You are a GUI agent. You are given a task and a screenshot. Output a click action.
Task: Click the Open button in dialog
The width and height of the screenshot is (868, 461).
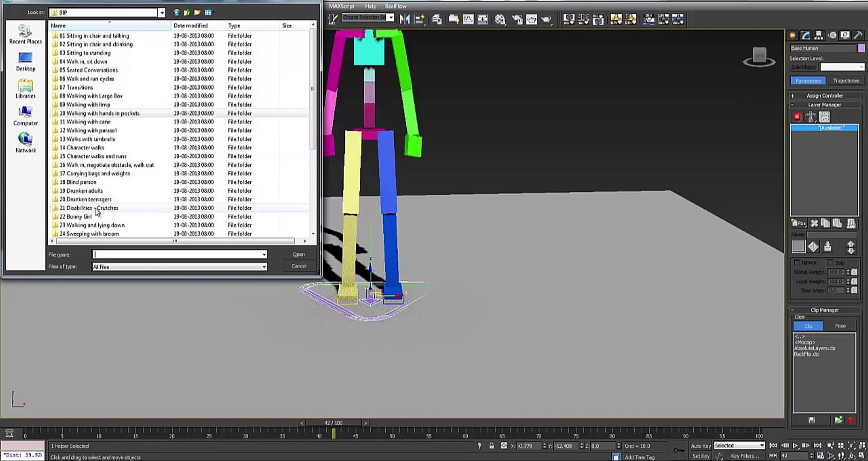pyautogui.click(x=299, y=254)
